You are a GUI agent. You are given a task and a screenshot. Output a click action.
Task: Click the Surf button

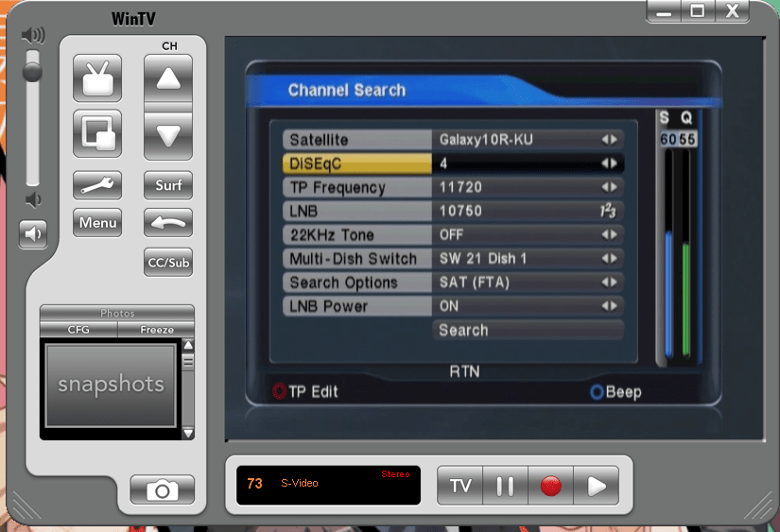point(168,185)
